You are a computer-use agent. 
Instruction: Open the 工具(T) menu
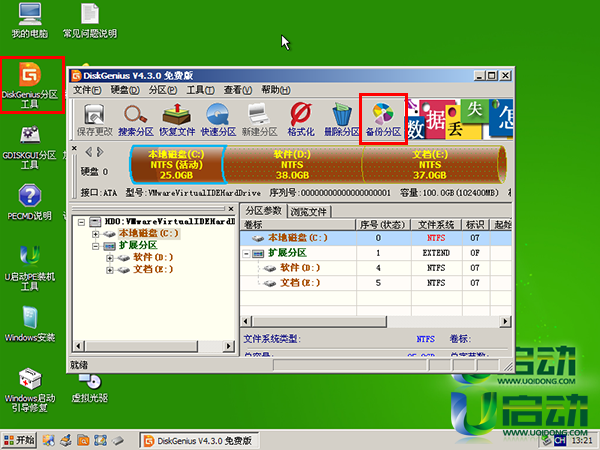[x=200, y=90]
